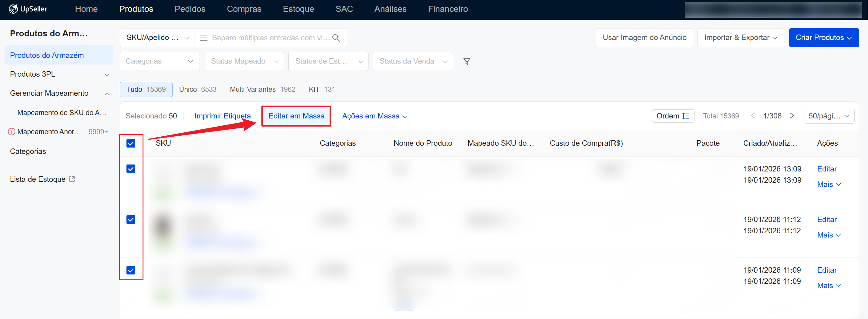The width and height of the screenshot is (868, 319).
Task: Click the multi-entry list icon in search box
Action: tap(203, 38)
